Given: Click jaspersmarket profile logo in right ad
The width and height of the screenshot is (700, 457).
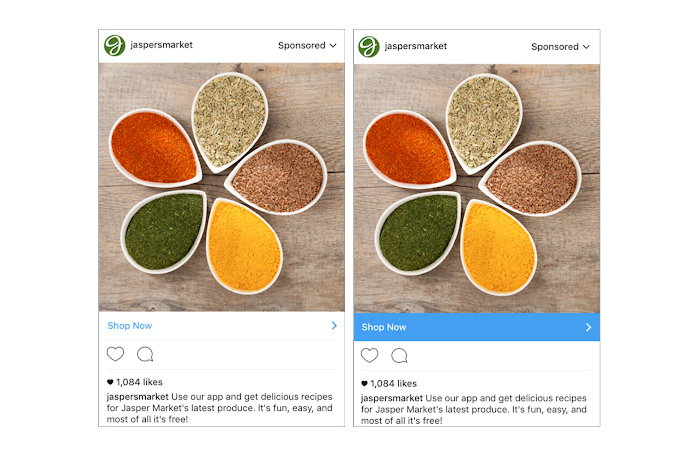Looking at the screenshot, I should coord(369,46).
